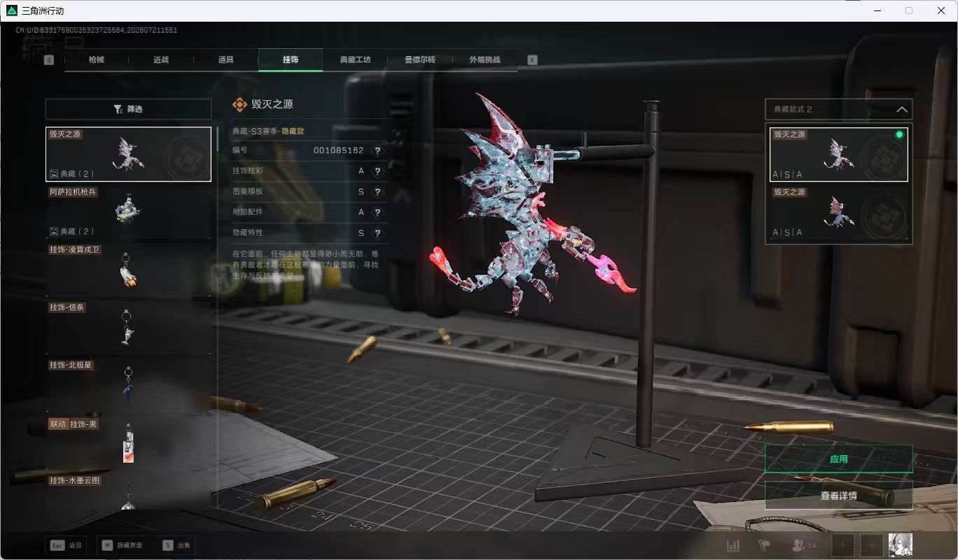Click the player avatar portrait
The width and height of the screenshot is (958, 560).
[x=900, y=545]
